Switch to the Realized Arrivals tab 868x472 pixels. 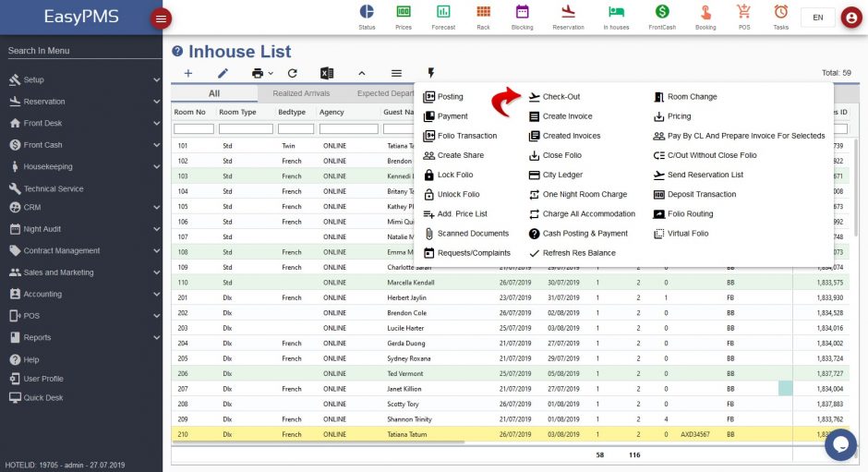pos(300,93)
